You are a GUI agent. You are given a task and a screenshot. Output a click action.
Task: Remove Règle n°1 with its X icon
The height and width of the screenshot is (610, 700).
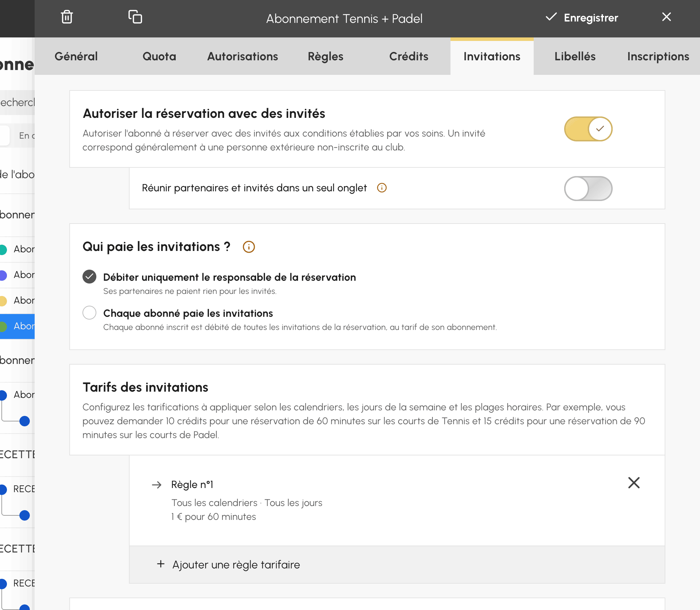pos(634,482)
